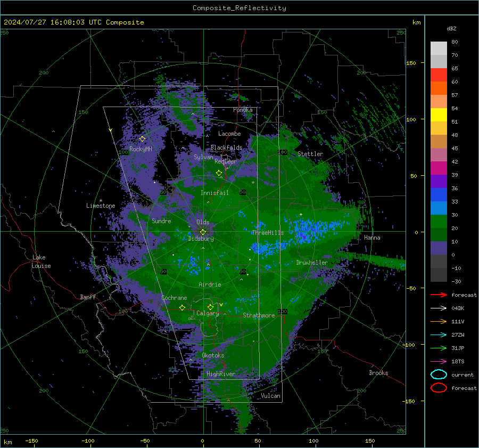Click the 04DK legend label
Image resolution: width=479 pixels, height=448 pixels.
click(458, 308)
